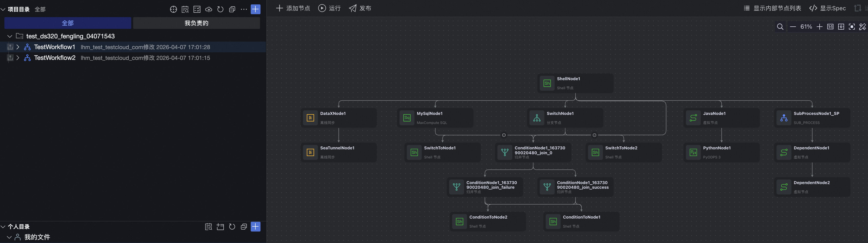
Task: Select the DependentNode2 node
Action: [x=812, y=187]
